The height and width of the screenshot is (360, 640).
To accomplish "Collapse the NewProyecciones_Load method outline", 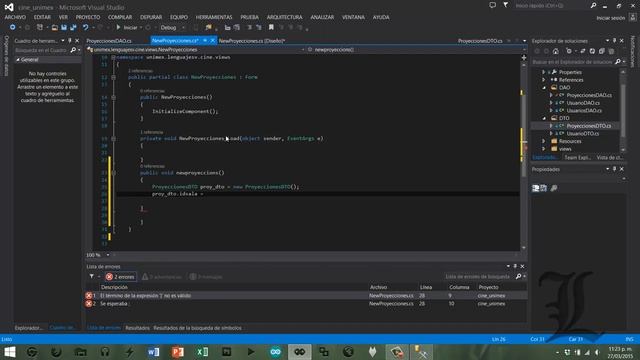I will (x=113, y=139).
